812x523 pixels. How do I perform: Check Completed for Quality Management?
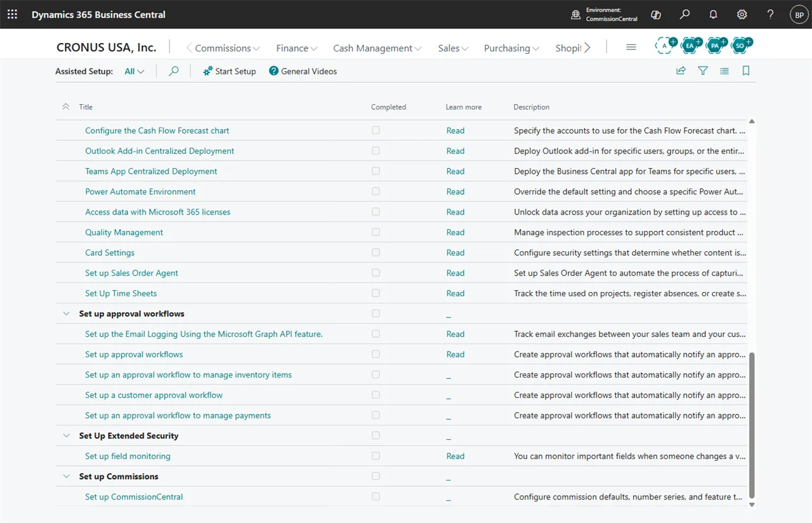tap(376, 232)
